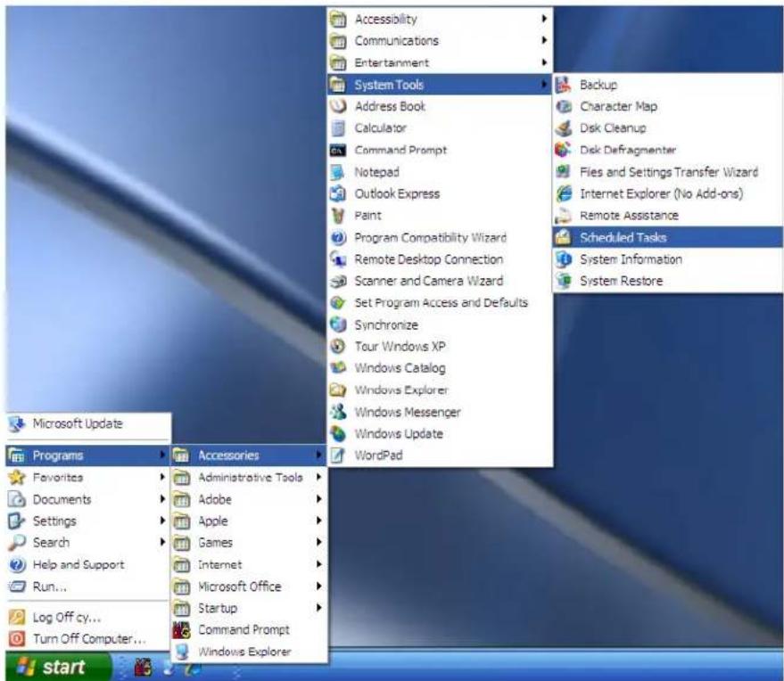This screenshot has height=681, width=784.
Task: Expand the Search submenu arrow
Action: coord(162,542)
